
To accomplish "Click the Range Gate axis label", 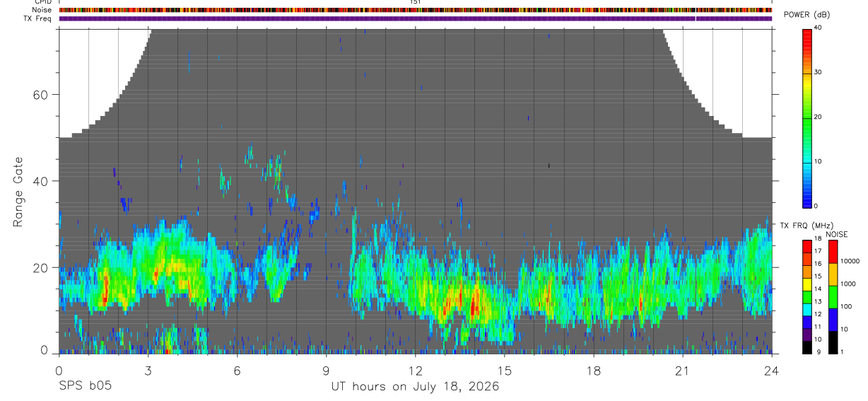I will pyautogui.click(x=17, y=192).
